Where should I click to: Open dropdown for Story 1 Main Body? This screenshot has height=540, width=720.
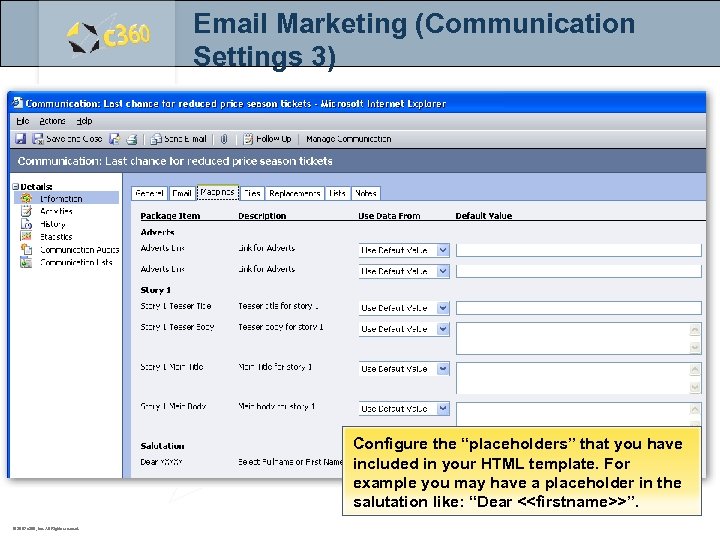pyautogui.click(x=404, y=409)
